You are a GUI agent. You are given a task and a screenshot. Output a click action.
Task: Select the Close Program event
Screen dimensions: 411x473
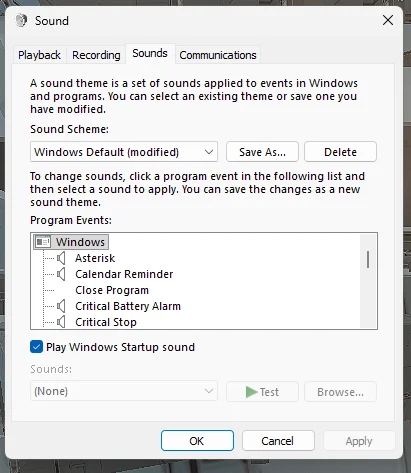coord(112,290)
